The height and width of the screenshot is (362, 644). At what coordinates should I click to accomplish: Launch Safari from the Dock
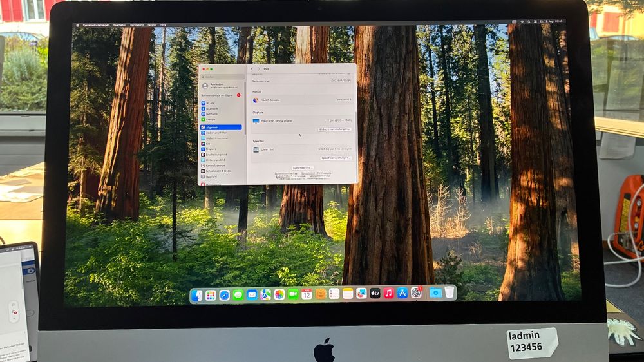224,295
